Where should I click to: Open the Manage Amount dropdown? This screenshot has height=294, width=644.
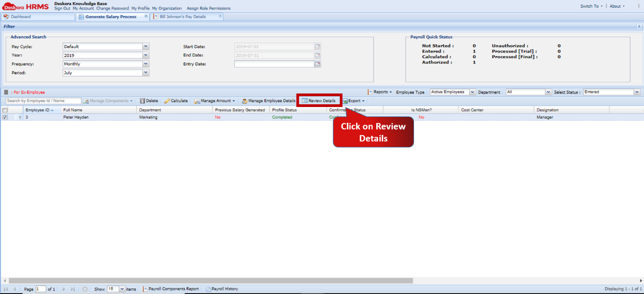215,101
